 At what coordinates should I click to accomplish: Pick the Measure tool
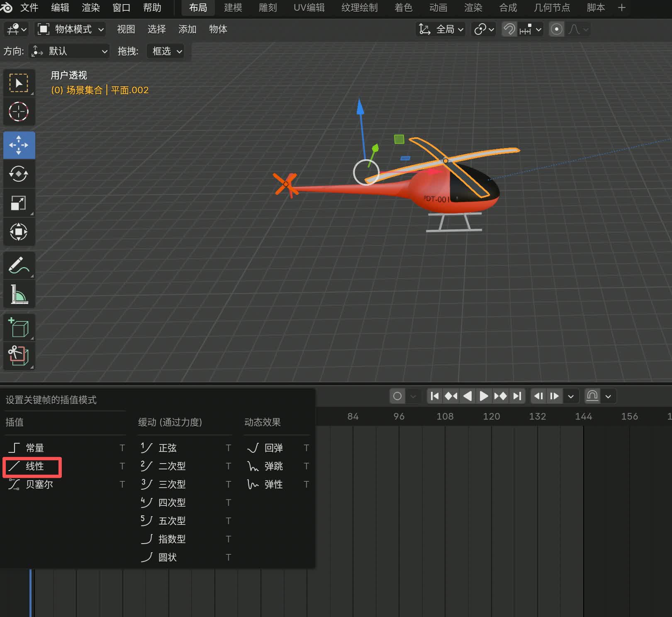coord(19,294)
